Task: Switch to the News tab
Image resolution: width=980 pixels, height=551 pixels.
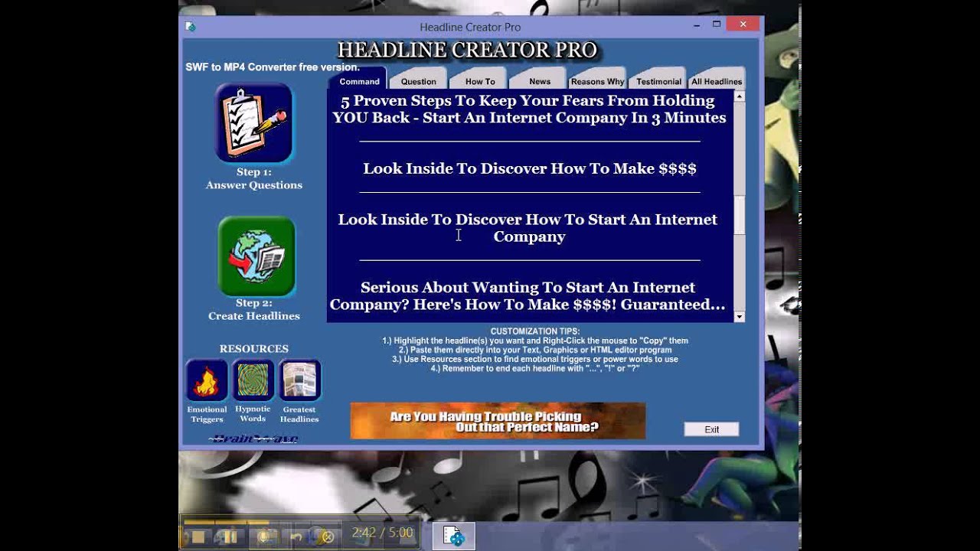Action: [540, 80]
